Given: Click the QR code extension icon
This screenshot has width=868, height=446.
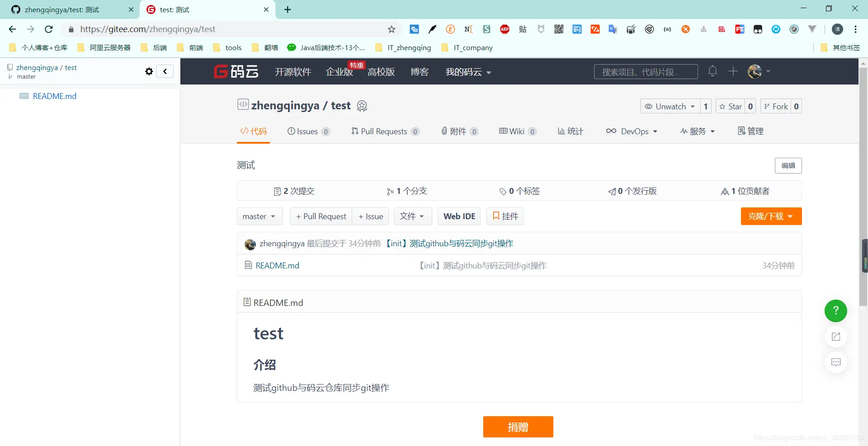Looking at the screenshot, I should click(559, 29).
